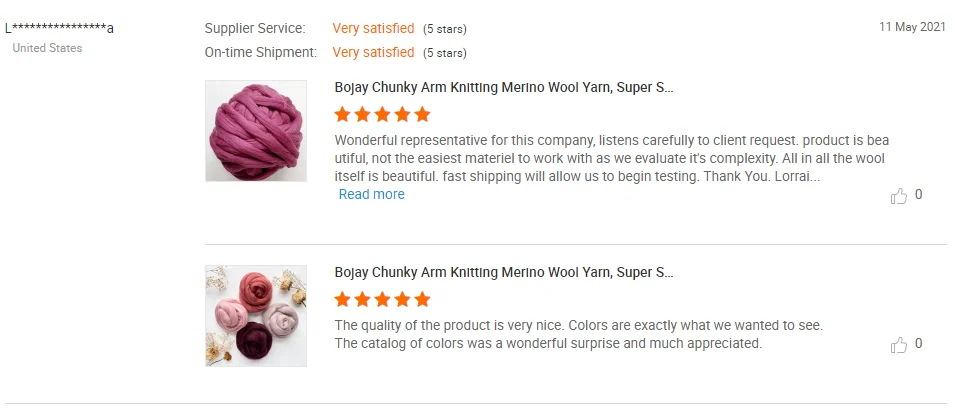Viewport: 955px width, 408px height.
Task: Expand the first review with Read more
Action: click(x=371, y=194)
